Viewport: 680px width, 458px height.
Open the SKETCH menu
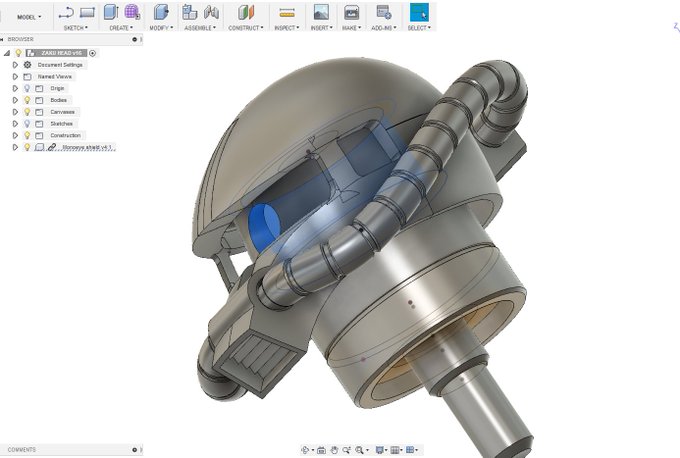75,28
